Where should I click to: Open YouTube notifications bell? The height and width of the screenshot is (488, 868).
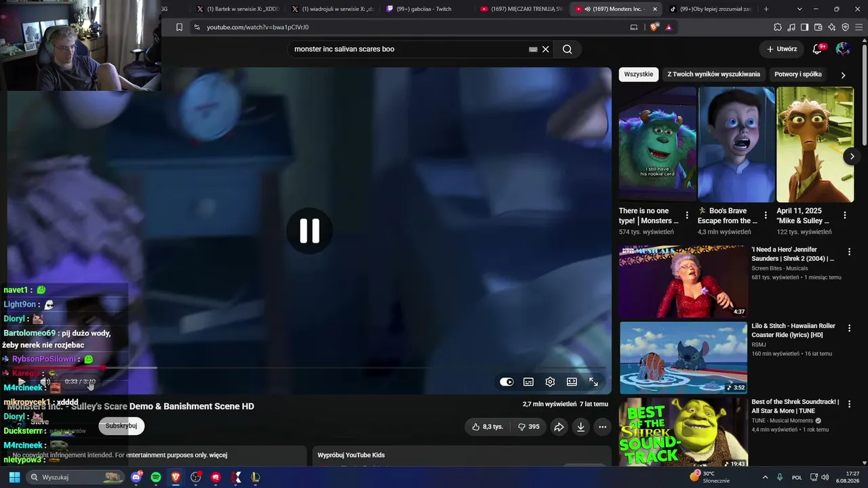point(817,49)
